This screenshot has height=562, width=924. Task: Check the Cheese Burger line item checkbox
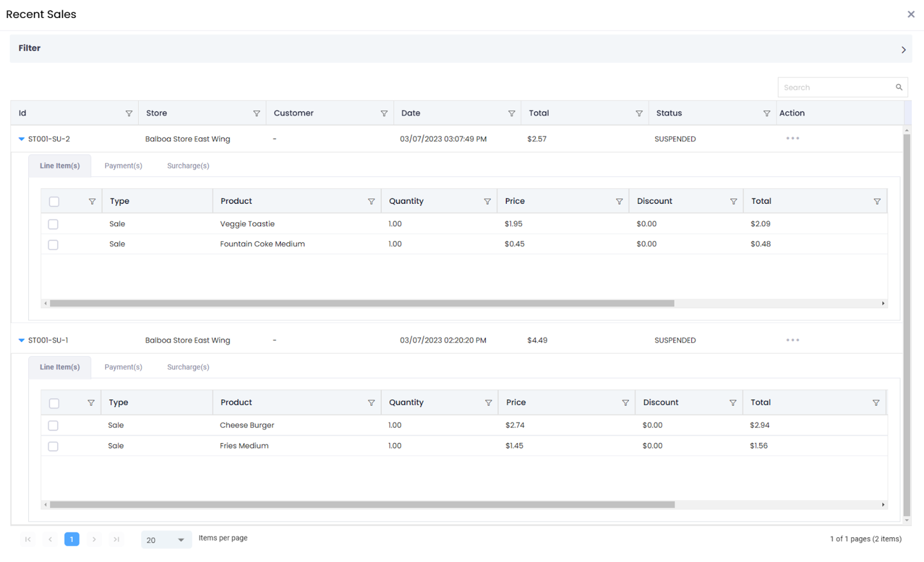(x=53, y=426)
